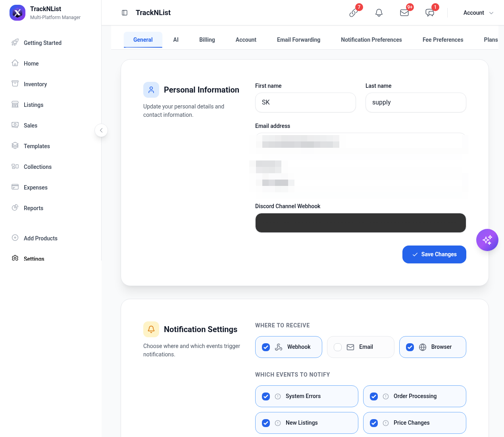Open the Account settings tab
This screenshot has width=504, height=437.
click(246, 40)
